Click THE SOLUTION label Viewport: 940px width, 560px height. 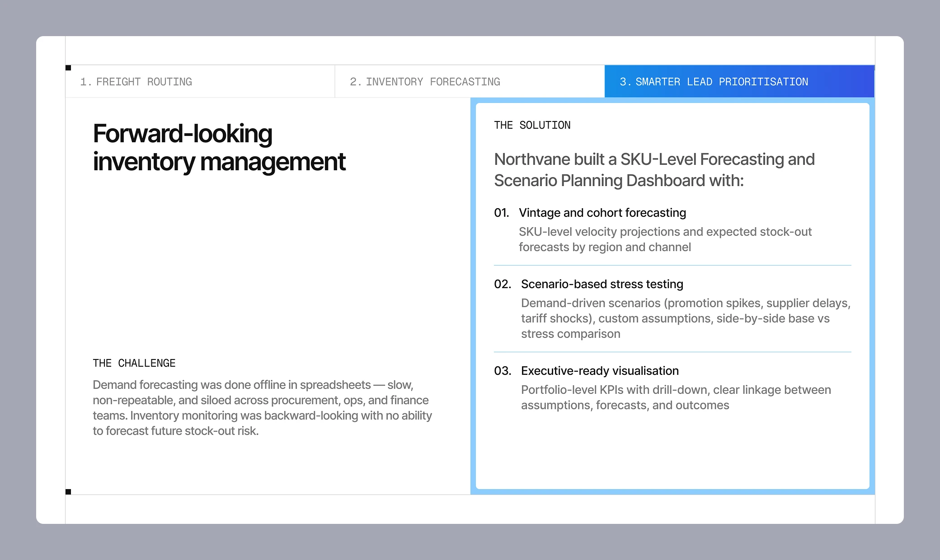pos(532,125)
